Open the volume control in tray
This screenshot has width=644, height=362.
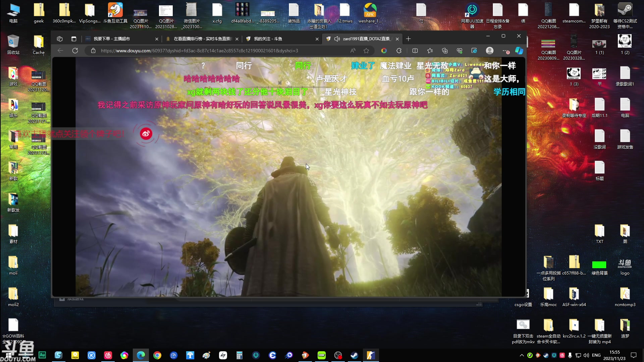586,355
